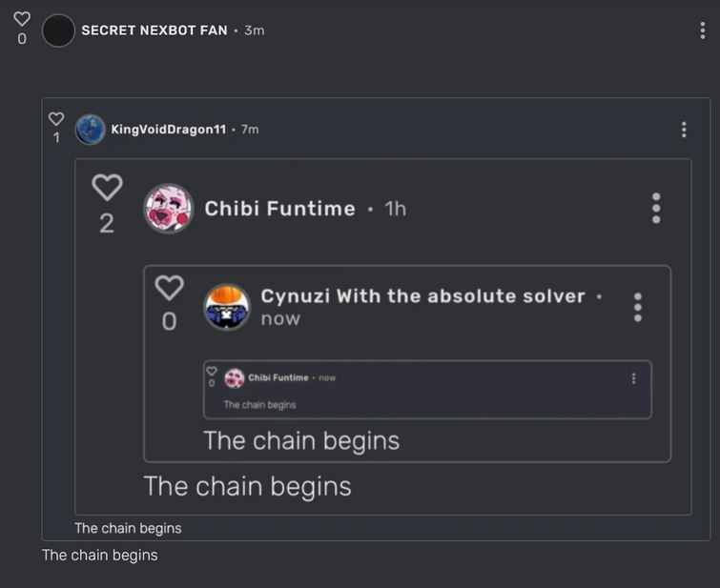Open SECRET NEXBOT FAN dark profile avatar
Screen dimensions: 720x588
(x=58, y=30)
